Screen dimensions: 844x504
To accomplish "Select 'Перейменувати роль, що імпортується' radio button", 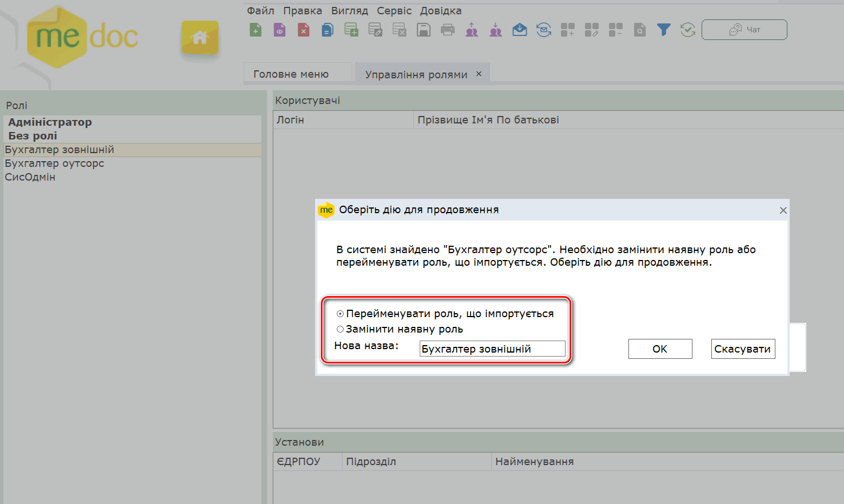I will pos(340,314).
